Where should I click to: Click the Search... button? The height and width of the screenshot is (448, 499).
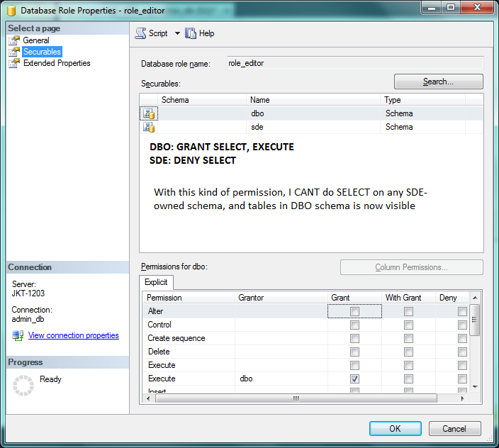tap(438, 82)
